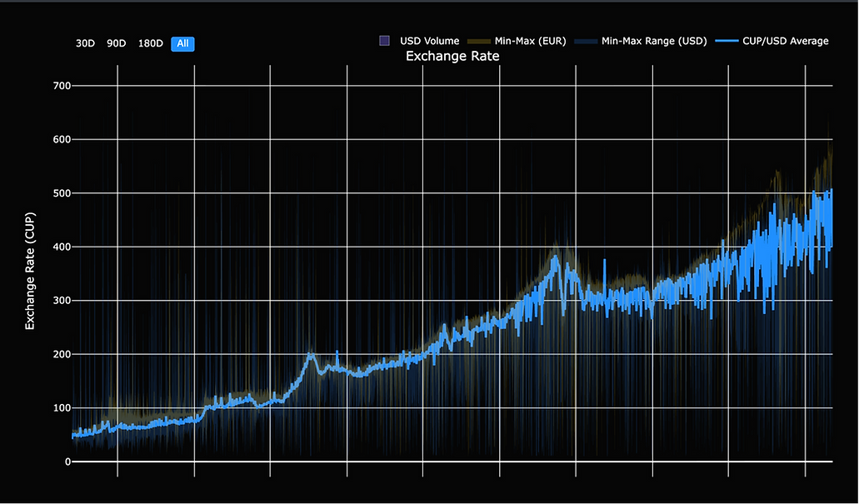Click the 500 y-axis tick label
859x504 pixels.
62,193
